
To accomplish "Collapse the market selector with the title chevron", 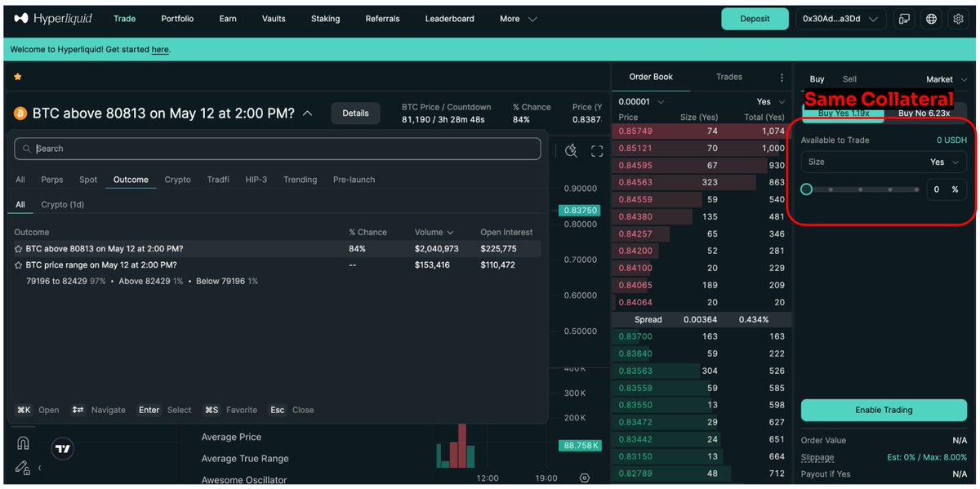I will pyautogui.click(x=307, y=113).
